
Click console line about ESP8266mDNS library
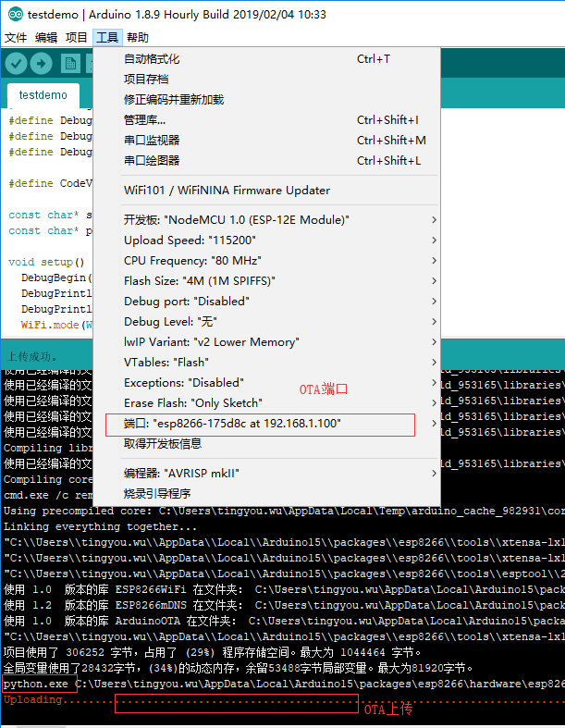click(x=284, y=605)
